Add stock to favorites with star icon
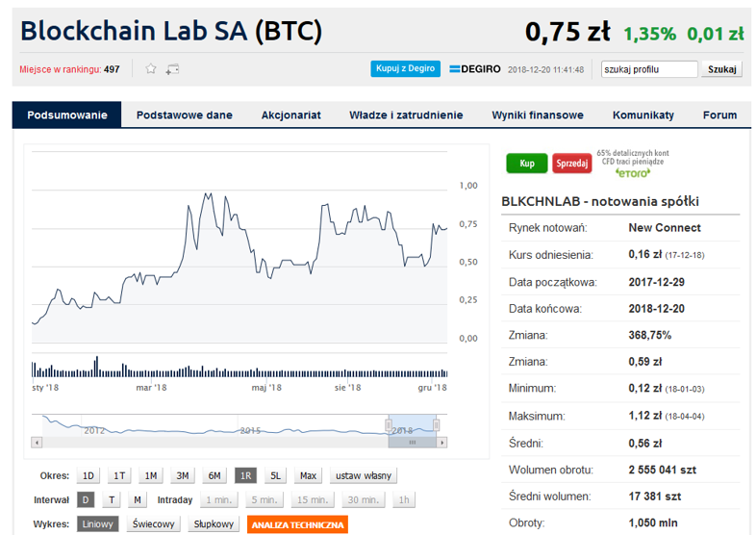This screenshot has width=756, height=535. click(x=151, y=69)
